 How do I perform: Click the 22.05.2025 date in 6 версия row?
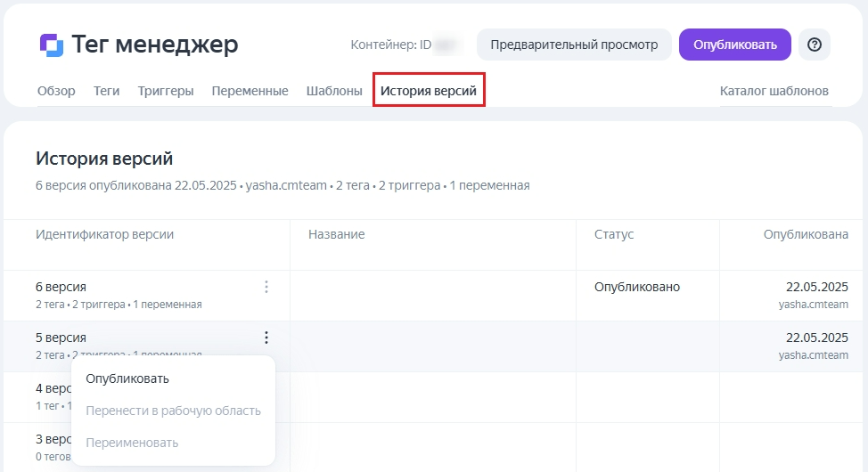[817, 287]
